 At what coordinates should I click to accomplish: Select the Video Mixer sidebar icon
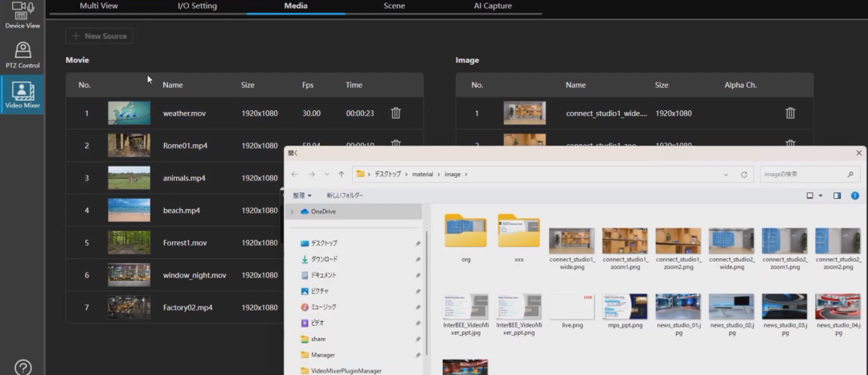coord(23,95)
